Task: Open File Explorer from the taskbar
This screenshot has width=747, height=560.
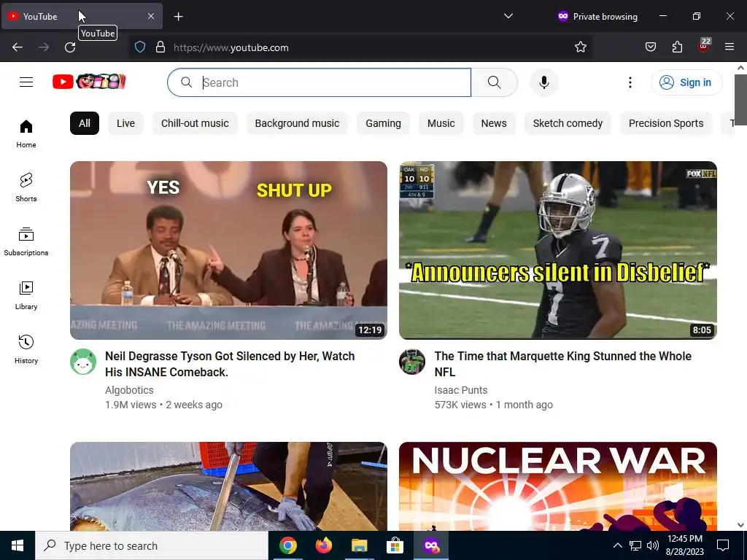Action: pyautogui.click(x=359, y=545)
